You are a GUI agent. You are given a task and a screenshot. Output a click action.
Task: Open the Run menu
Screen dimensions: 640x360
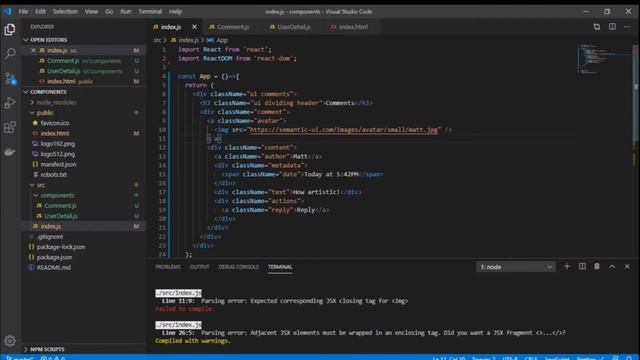(126, 11)
